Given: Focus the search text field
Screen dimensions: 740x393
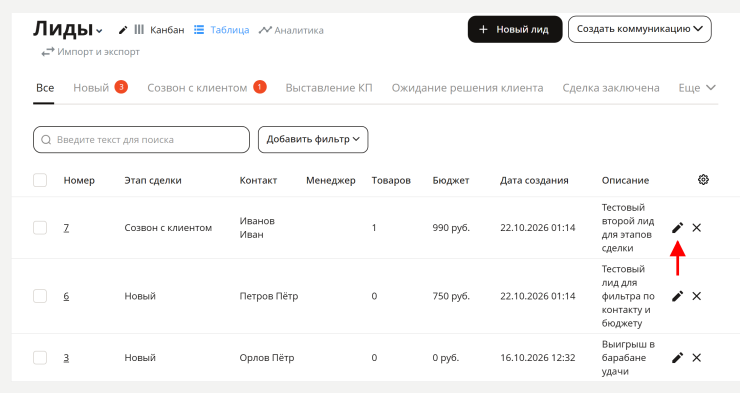Looking at the screenshot, I should 141,140.
